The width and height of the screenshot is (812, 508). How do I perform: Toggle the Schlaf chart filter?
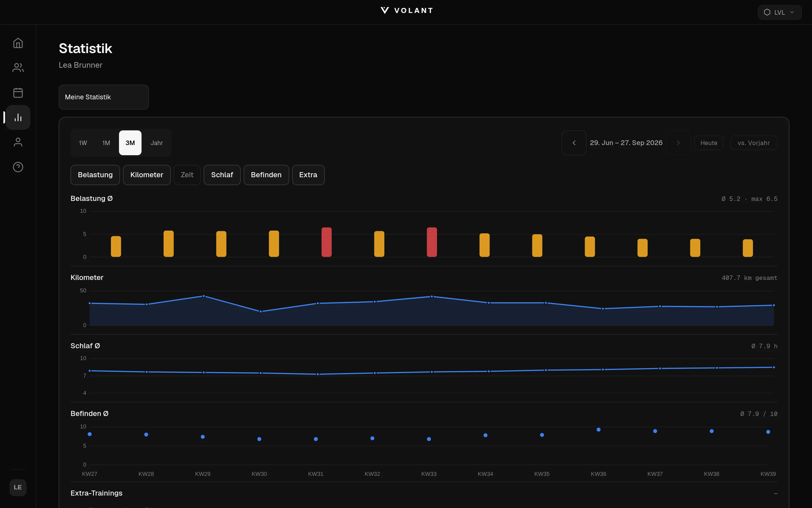tap(222, 175)
